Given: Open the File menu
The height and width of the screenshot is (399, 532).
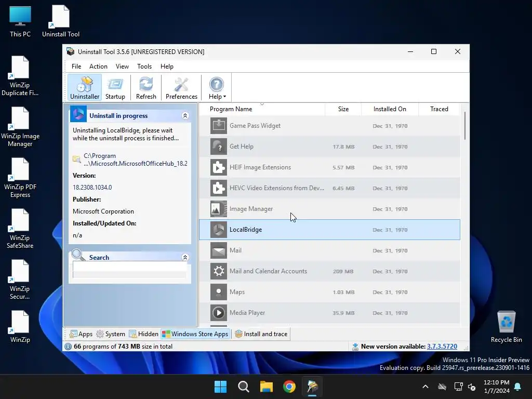Looking at the screenshot, I should pos(76,66).
